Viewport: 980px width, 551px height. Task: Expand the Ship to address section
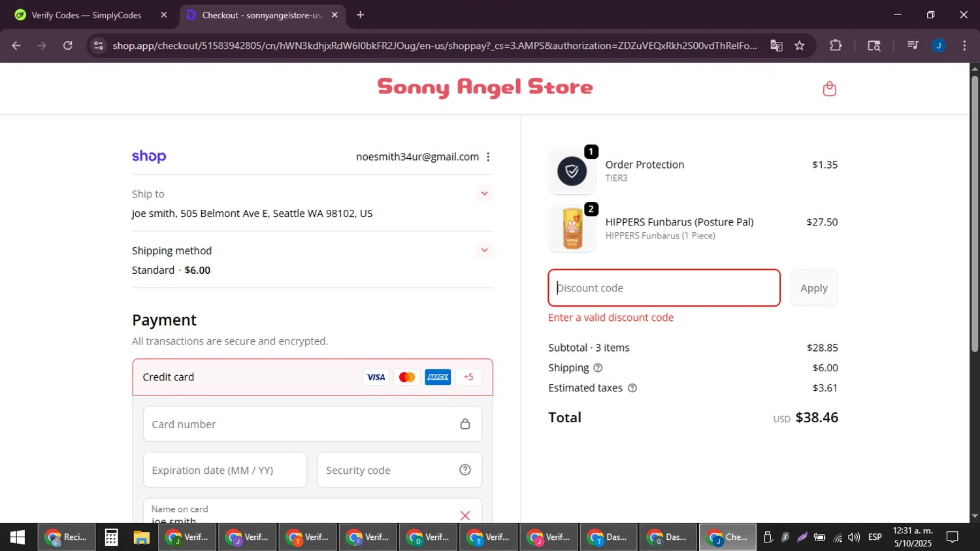tap(484, 193)
